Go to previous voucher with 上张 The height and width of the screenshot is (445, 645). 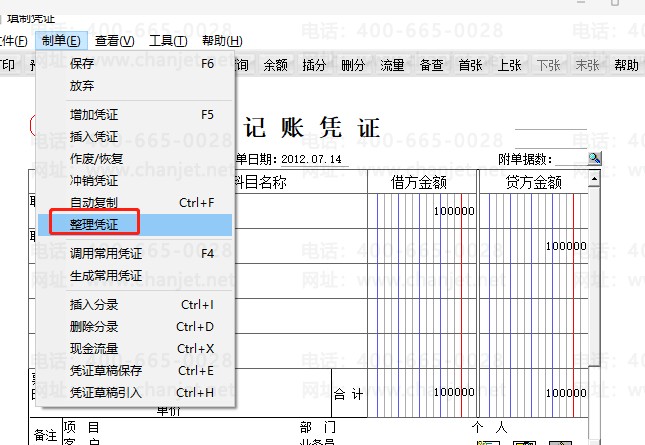tap(510, 65)
